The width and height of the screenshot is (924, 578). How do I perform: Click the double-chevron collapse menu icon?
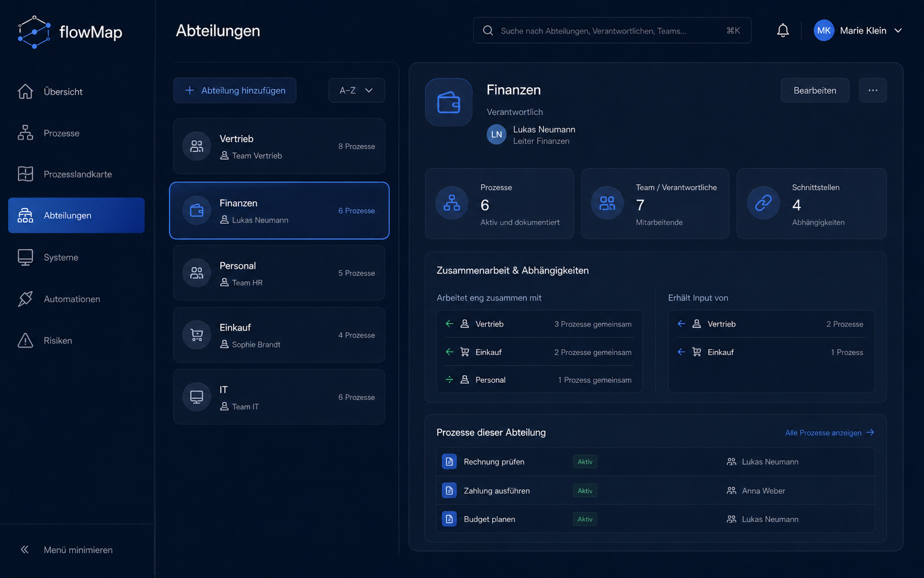coord(24,549)
